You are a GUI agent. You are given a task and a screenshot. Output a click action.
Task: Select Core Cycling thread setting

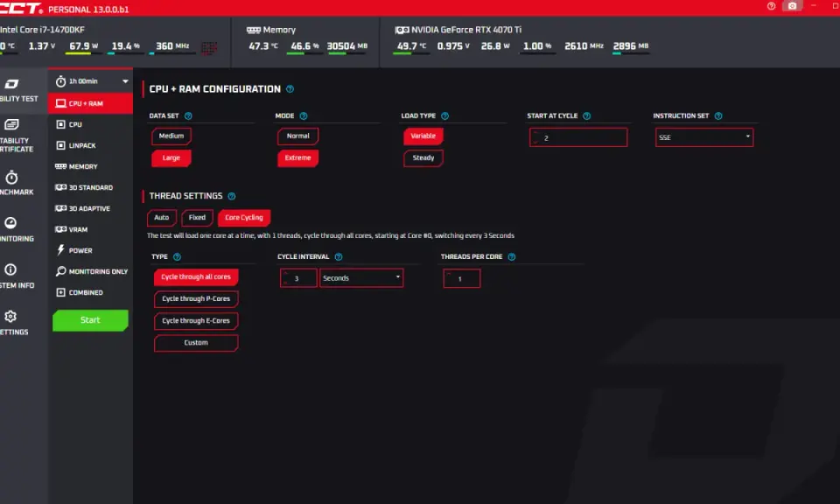tap(244, 218)
